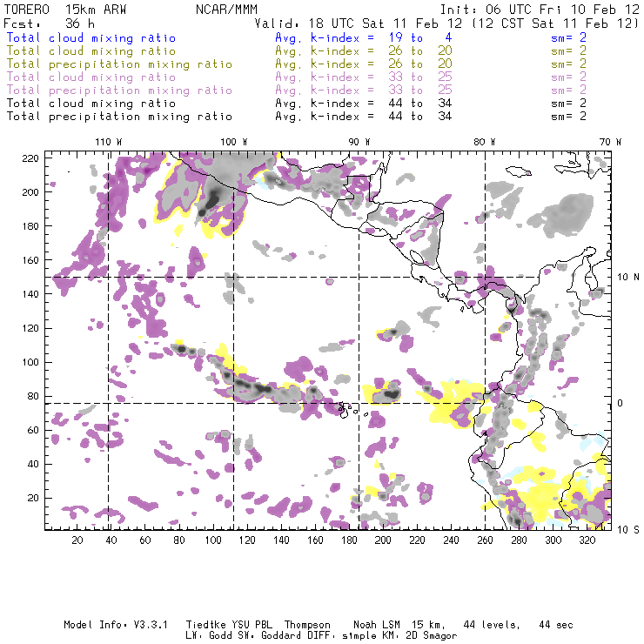
Task: Click 'Avg. k-index = 19 to 4' text
Action: (364, 37)
